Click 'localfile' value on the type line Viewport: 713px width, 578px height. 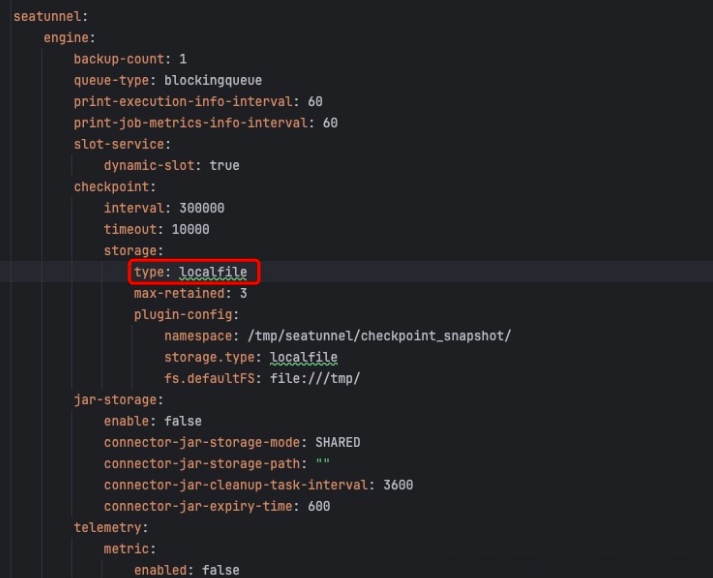point(213,272)
